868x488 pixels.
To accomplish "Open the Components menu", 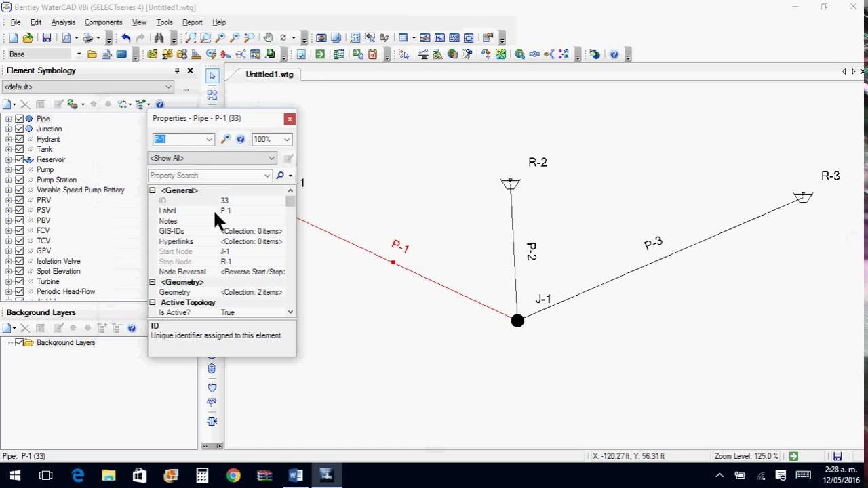I will pyautogui.click(x=103, y=22).
